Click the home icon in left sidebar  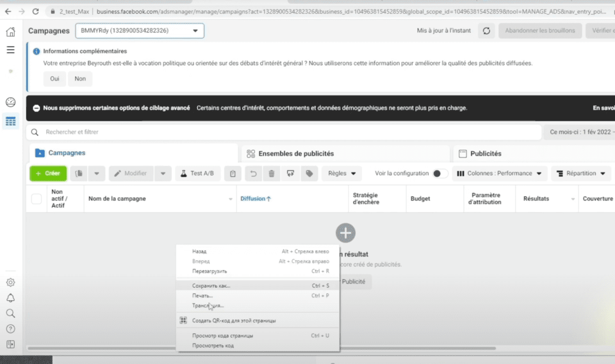click(10, 32)
